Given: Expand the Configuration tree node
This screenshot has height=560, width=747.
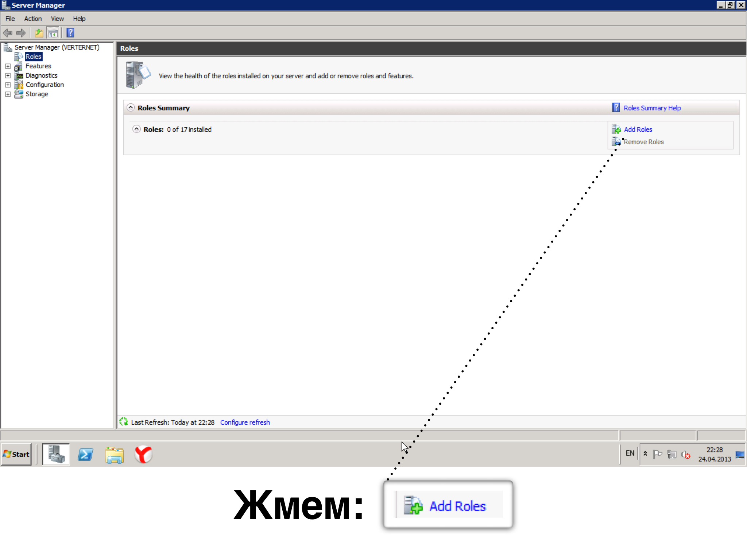Looking at the screenshot, I should pyautogui.click(x=7, y=84).
